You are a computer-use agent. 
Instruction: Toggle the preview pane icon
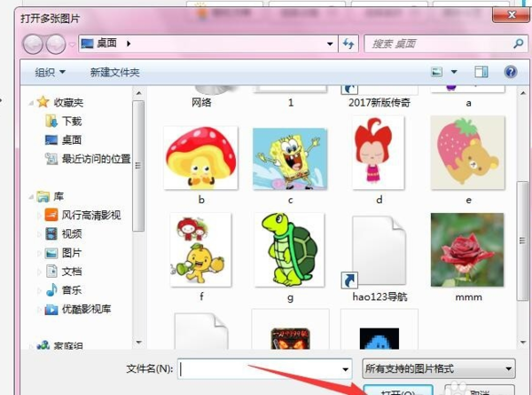click(481, 72)
